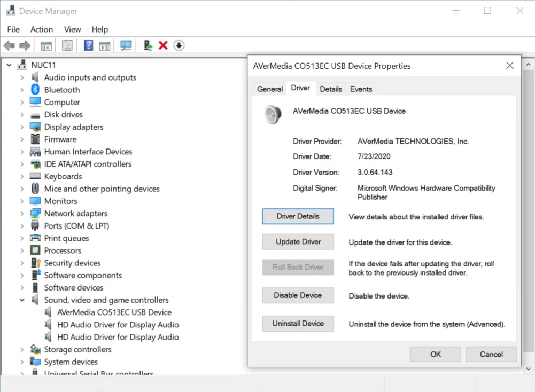Click the red X uninstall toolbar icon
The image size is (535, 392).
click(163, 45)
